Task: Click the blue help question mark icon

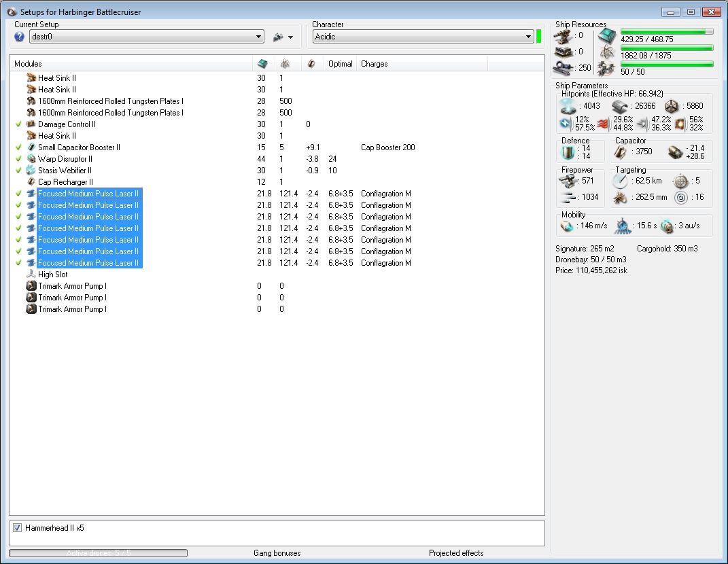Action: click(x=19, y=37)
